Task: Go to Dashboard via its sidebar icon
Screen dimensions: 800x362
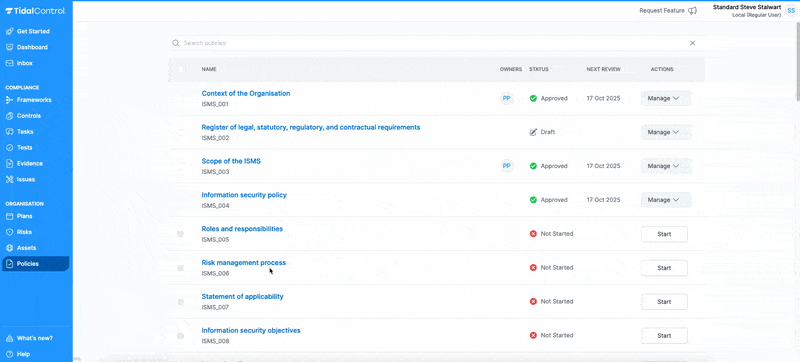Action: 9,47
